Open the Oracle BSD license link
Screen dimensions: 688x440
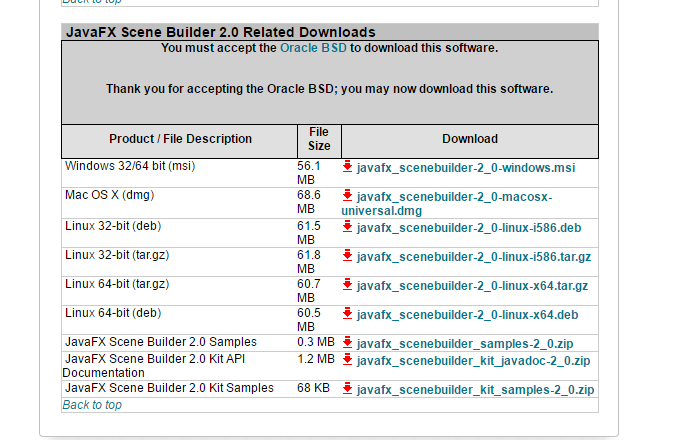click(x=313, y=48)
